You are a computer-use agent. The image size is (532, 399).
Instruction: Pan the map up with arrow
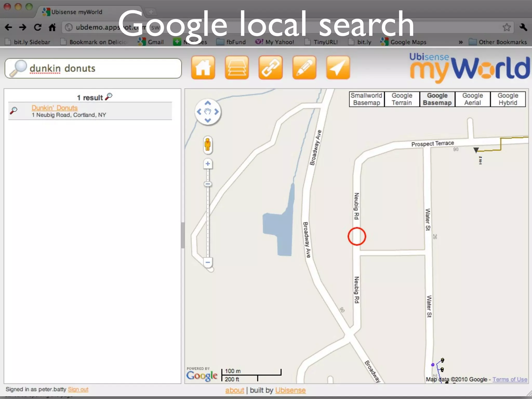point(208,103)
